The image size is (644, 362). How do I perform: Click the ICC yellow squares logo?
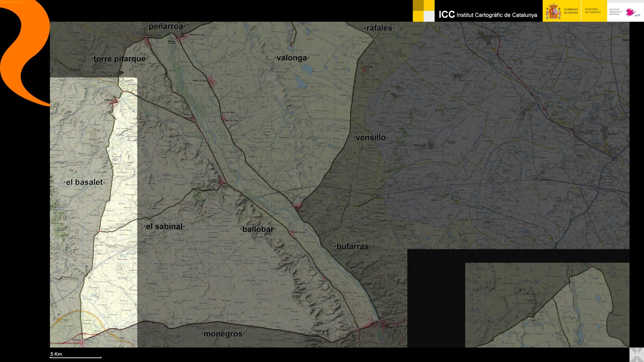pyautogui.click(x=423, y=11)
